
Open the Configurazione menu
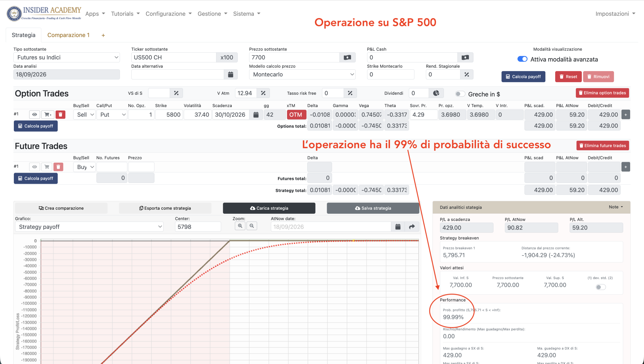click(x=169, y=14)
